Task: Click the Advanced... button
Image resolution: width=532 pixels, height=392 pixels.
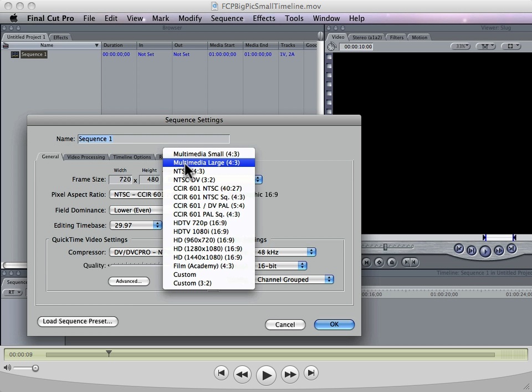Action: [129, 281]
